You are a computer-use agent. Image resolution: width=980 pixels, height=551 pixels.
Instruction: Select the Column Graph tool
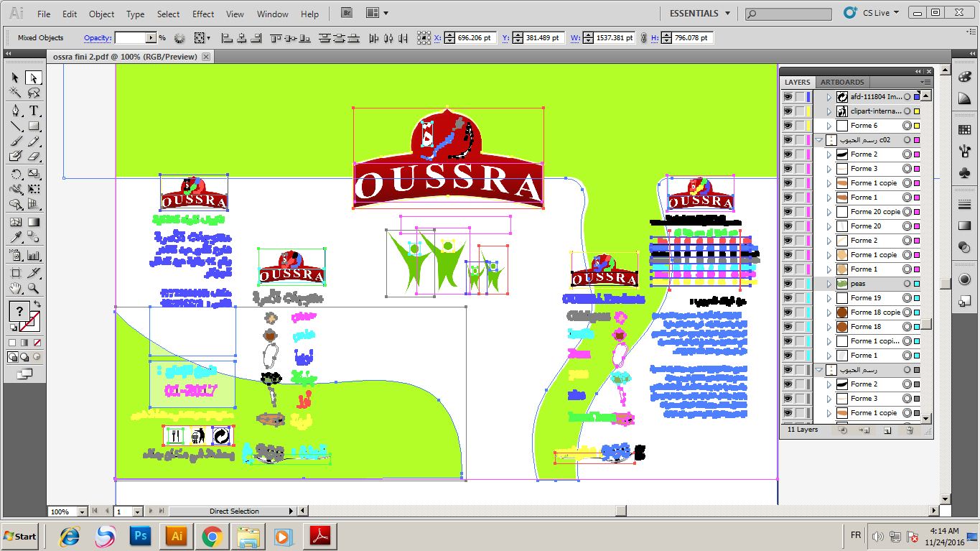(33, 255)
